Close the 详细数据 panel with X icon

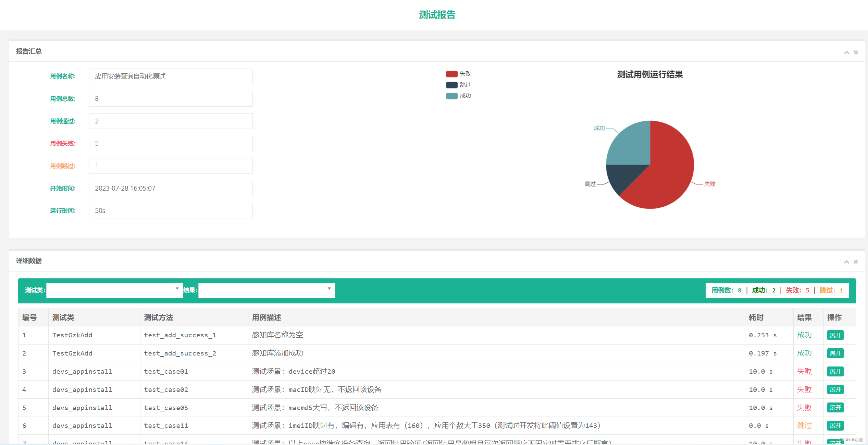856,262
